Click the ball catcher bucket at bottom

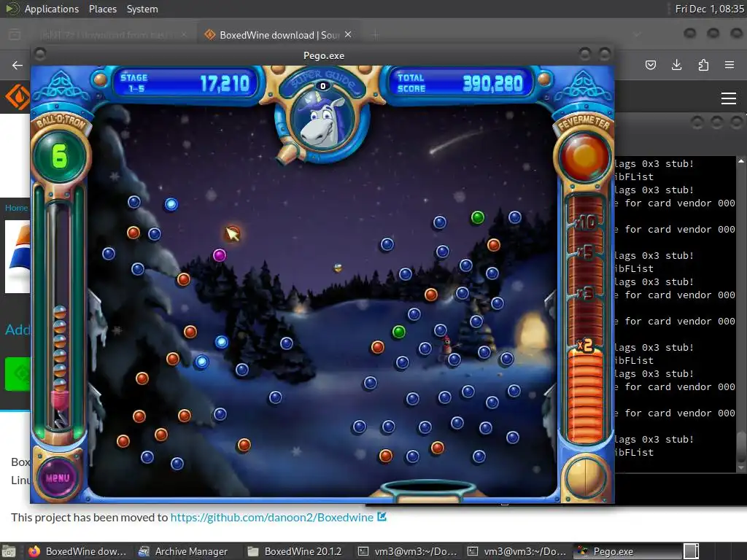[427, 491]
